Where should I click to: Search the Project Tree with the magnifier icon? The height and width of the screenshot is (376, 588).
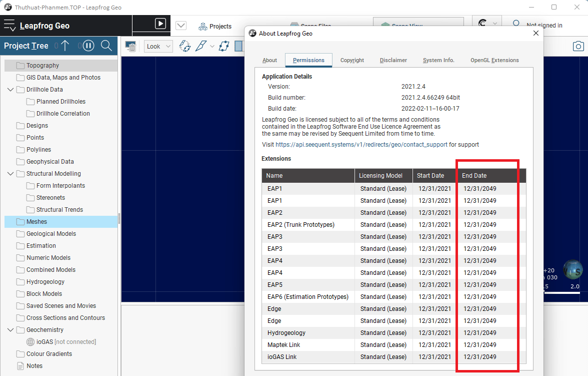(x=106, y=46)
